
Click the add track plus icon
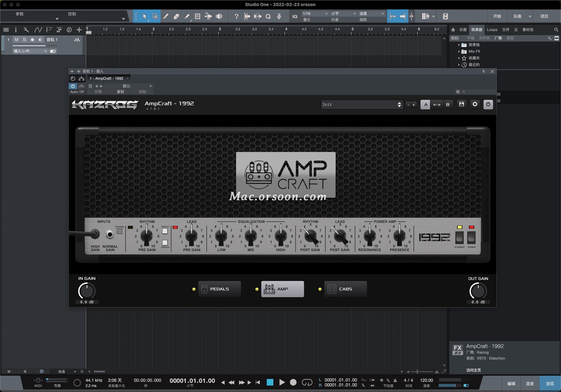coord(79,30)
